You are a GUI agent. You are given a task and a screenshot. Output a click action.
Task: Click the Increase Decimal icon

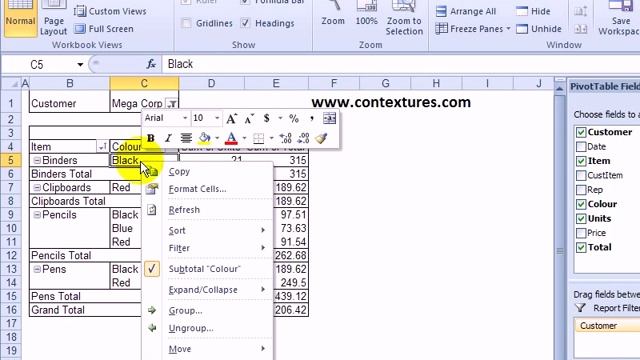285,138
